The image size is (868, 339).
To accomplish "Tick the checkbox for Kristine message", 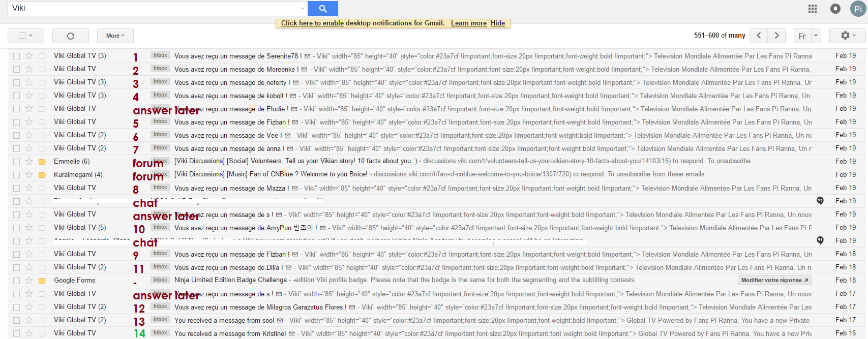I will 17,333.
